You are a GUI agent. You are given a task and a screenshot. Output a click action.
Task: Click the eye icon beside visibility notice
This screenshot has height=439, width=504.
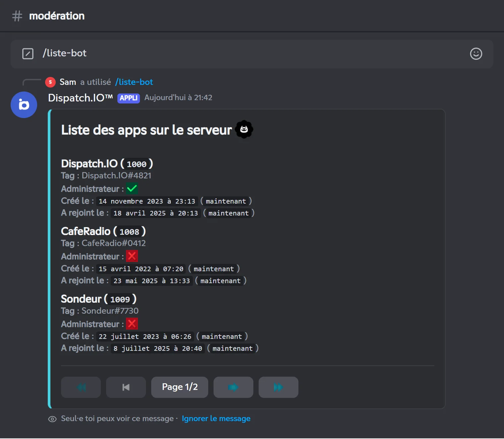coord(52,419)
